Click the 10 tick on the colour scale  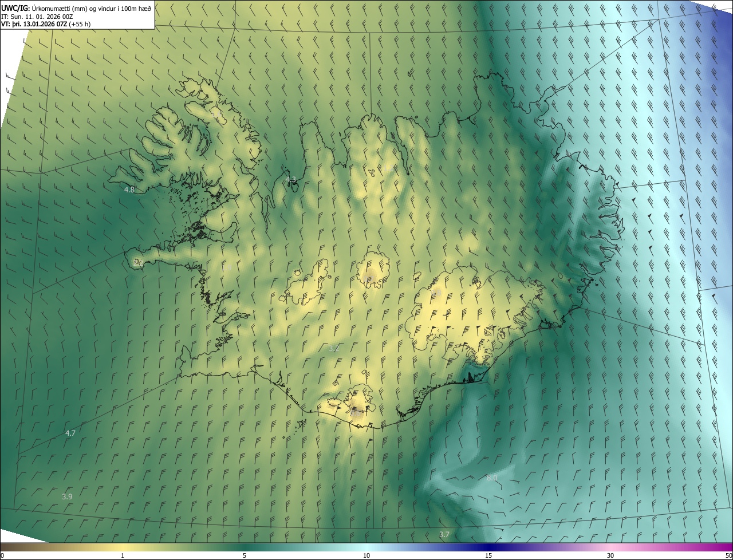coord(366,555)
